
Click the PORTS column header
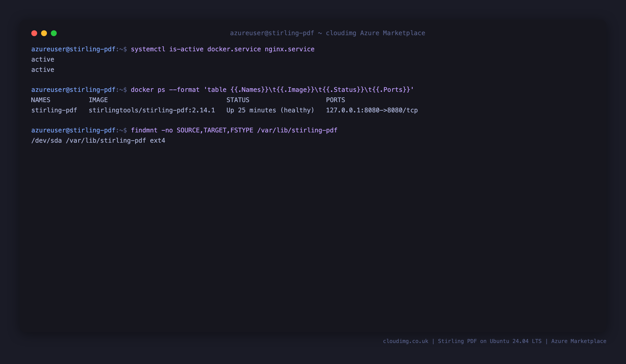coord(335,100)
